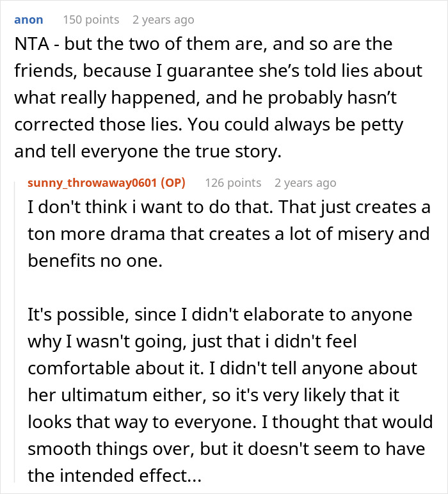Screen dimensions: 448x494
Task: Open the anon username profile link
Action: 28,20
